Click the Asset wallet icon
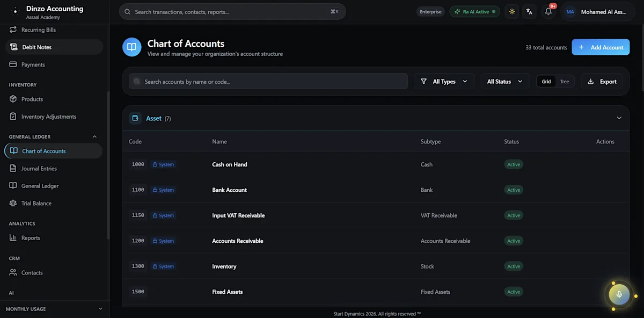Screen dimensions: 644x318 tap(135, 118)
